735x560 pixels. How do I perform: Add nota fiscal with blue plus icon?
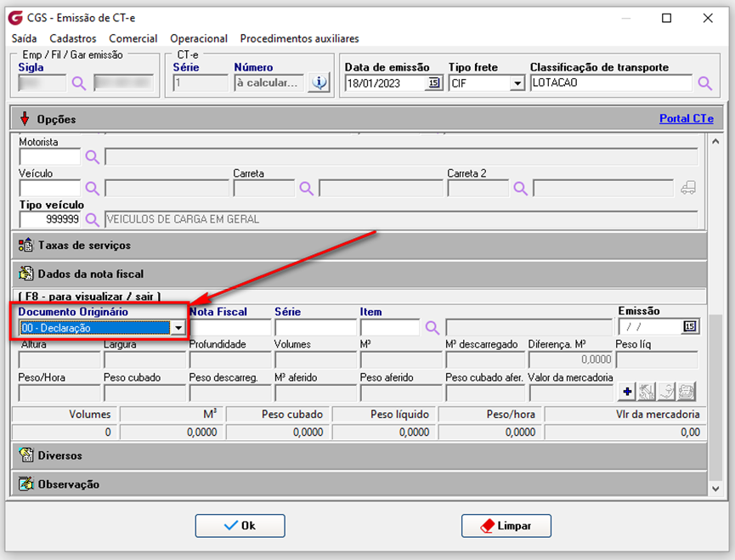click(x=627, y=392)
